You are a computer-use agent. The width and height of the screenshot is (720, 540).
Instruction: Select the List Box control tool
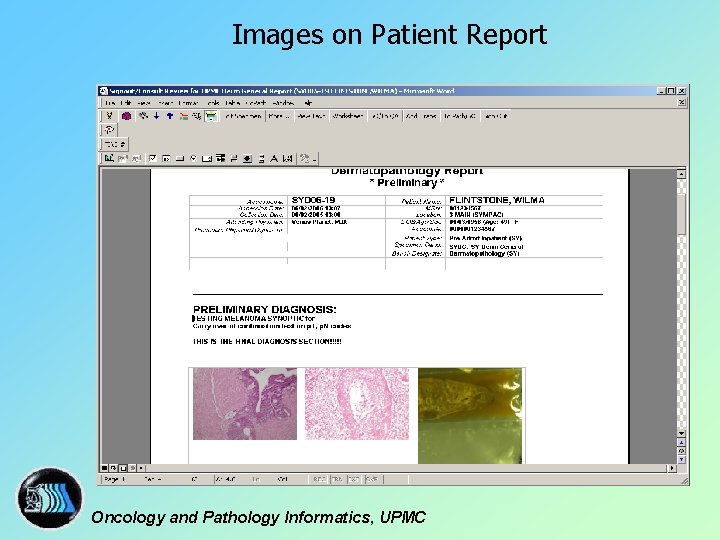207,158
